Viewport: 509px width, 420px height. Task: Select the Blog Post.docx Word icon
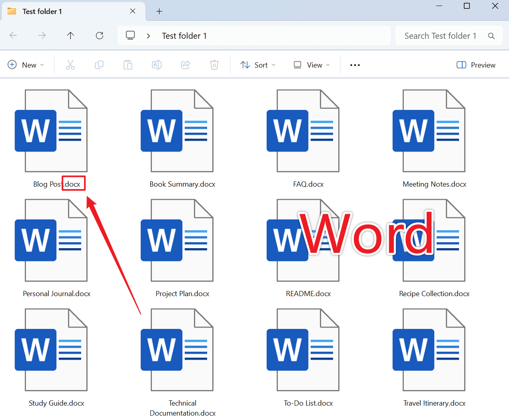(51, 131)
